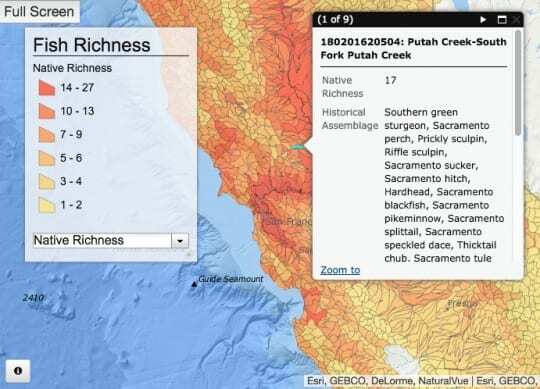Click the Native Richness select field
Screen dimensions: 540x389
(x=111, y=241)
